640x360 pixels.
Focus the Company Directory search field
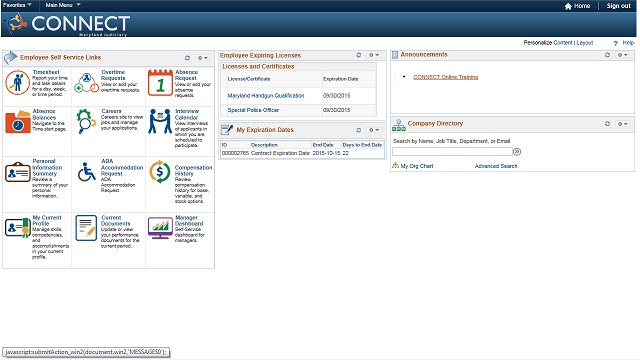[x=452, y=152]
